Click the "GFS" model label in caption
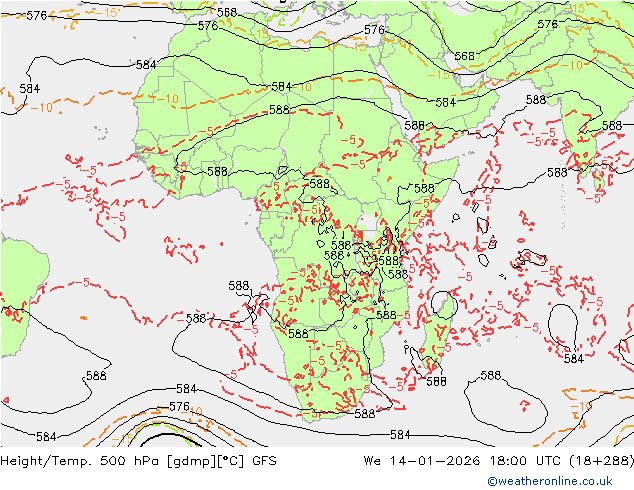The image size is (634, 490). [264, 461]
